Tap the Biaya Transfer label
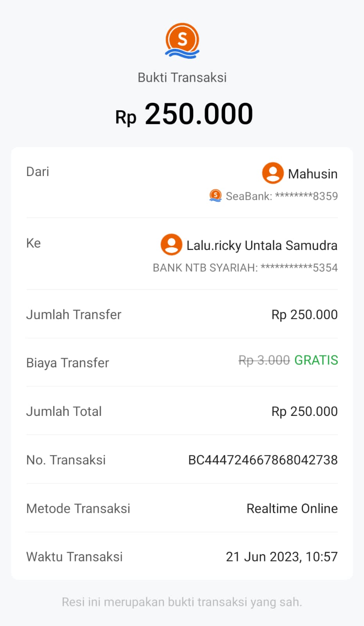 [x=68, y=363]
